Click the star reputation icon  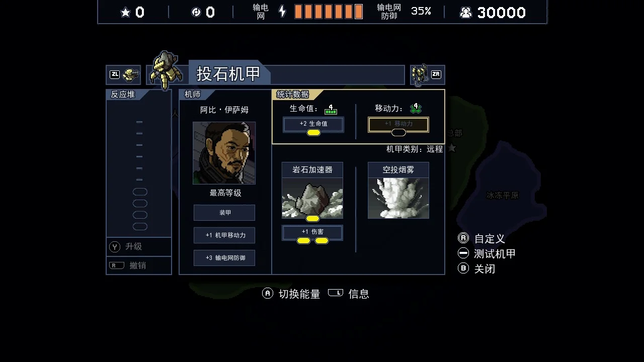125,13
